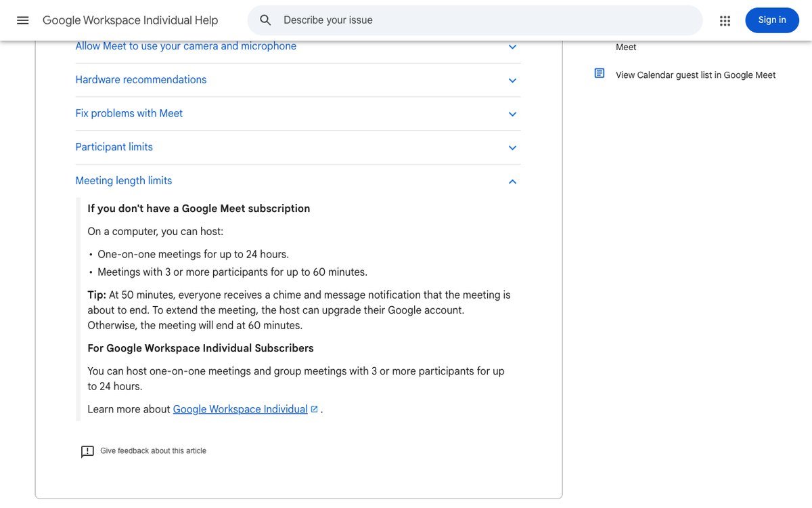The width and height of the screenshot is (812, 508).
Task: Click the Sign in button
Action: click(772, 20)
